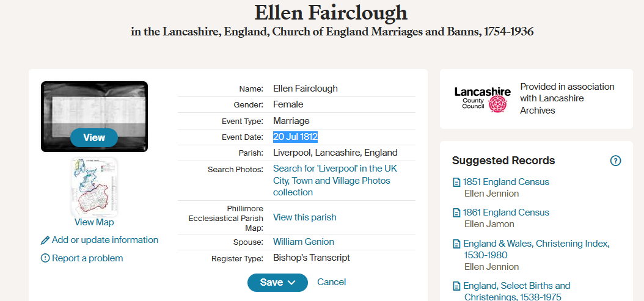Click the help question mark icon
The image size is (644, 301).
click(x=615, y=161)
